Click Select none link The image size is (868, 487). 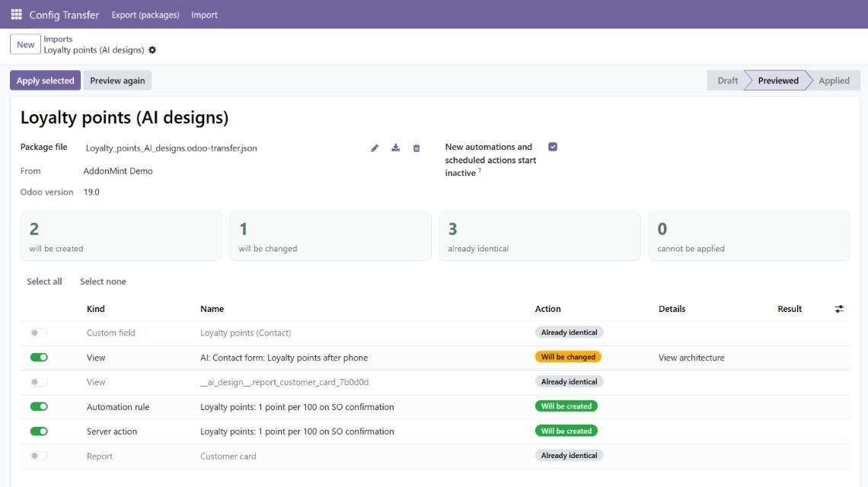(x=103, y=281)
